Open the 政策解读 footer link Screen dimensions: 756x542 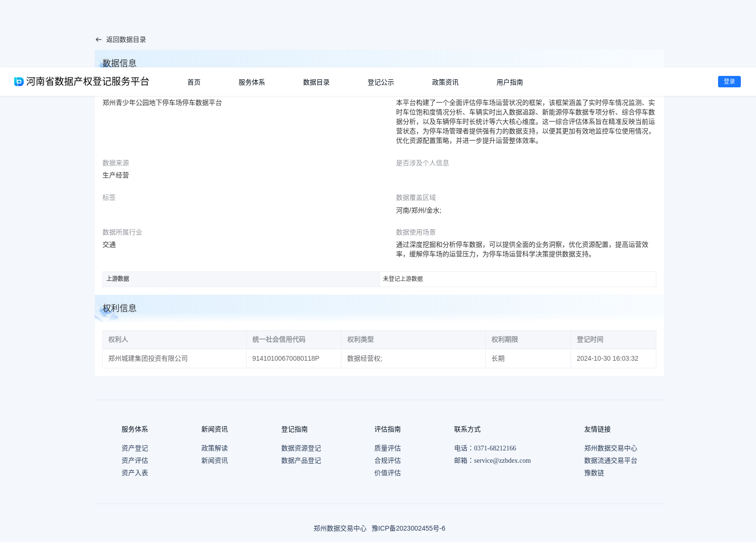(x=214, y=448)
